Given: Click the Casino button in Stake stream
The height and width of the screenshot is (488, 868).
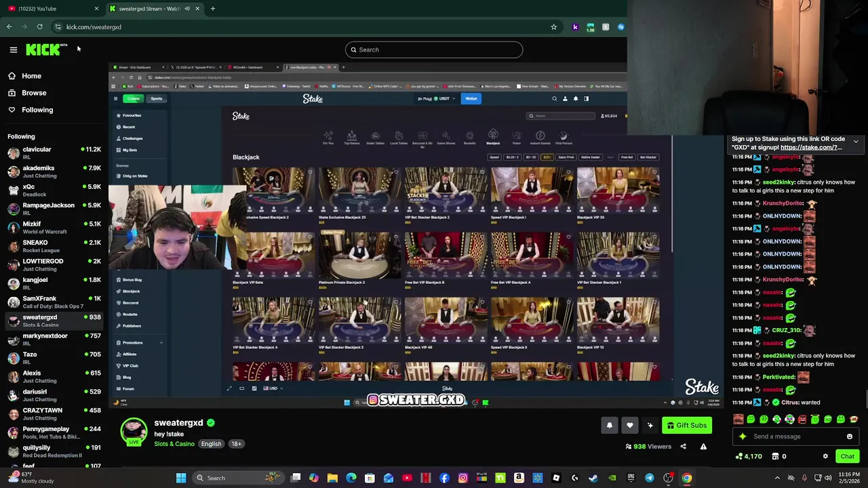Looking at the screenshot, I should pyautogui.click(x=132, y=98).
